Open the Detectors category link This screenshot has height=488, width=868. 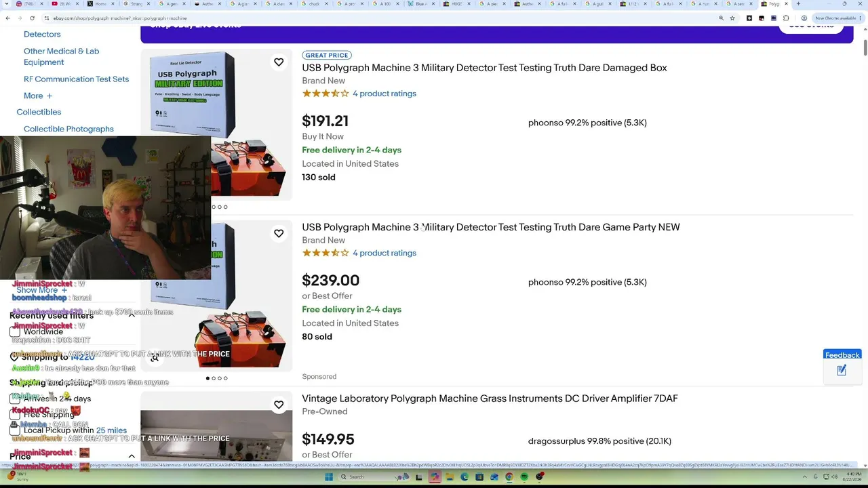click(x=42, y=35)
